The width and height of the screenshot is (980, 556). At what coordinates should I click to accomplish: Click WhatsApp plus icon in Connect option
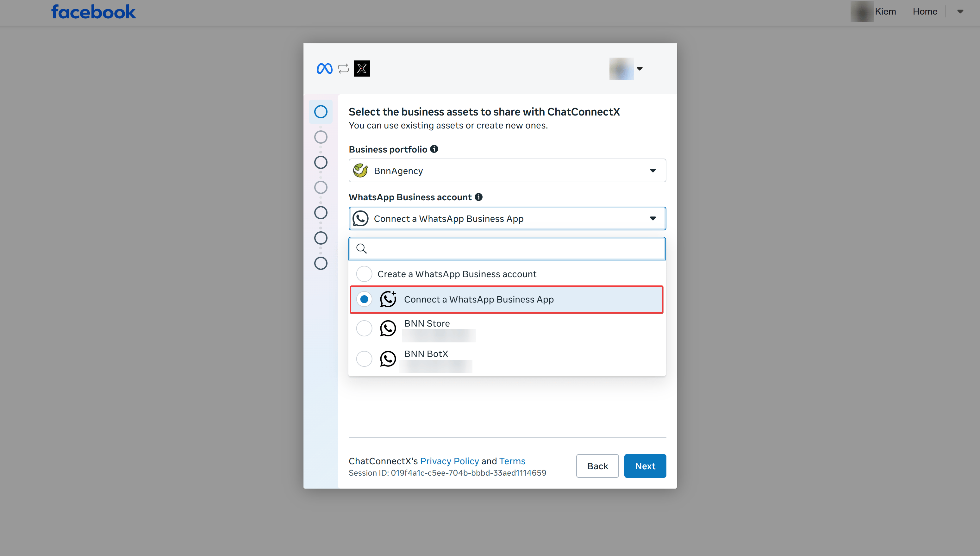click(x=388, y=299)
